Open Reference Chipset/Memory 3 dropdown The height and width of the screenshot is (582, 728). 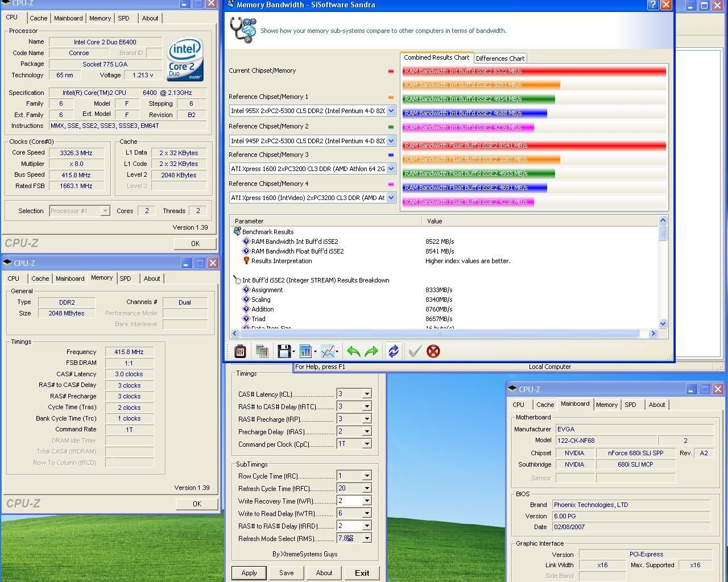tap(391, 169)
